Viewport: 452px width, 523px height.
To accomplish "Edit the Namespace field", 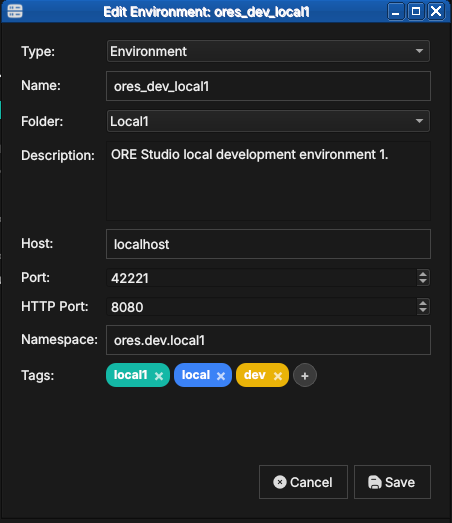I will [x=268, y=340].
